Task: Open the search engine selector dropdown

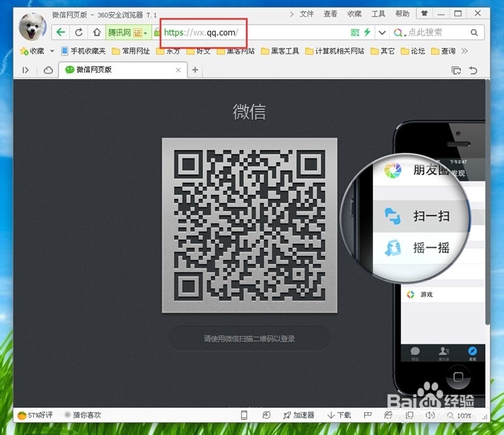Action: tap(400, 33)
